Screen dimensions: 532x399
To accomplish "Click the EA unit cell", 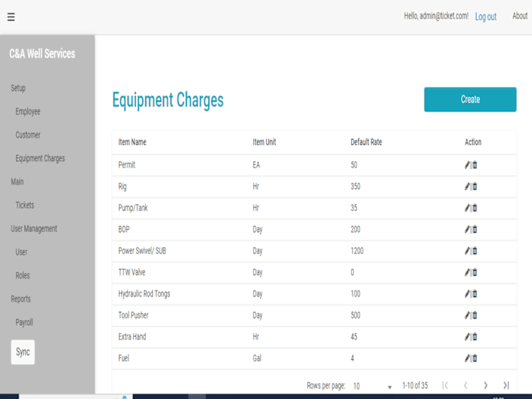I will pyautogui.click(x=256, y=165).
